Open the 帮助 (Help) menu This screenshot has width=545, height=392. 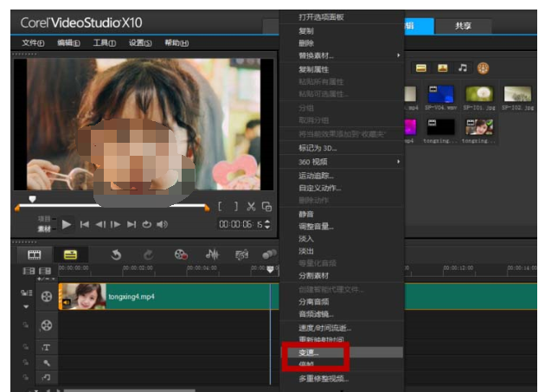coord(176,43)
